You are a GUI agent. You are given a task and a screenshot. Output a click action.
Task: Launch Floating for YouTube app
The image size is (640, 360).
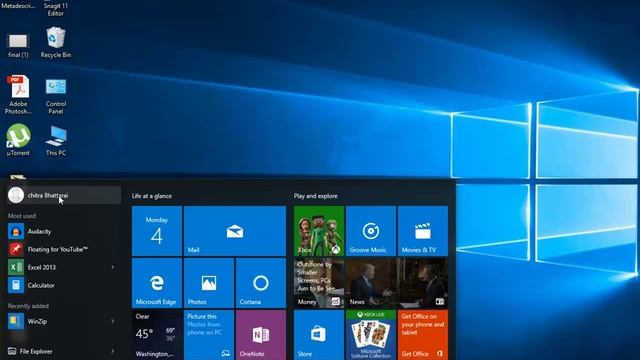(64, 249)
